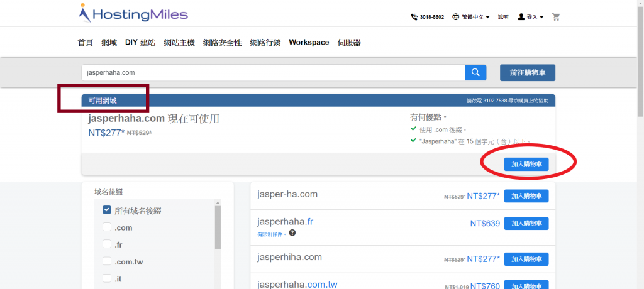
Task: Open the 網站主機 menu item
Action: (x=179, y=43)
